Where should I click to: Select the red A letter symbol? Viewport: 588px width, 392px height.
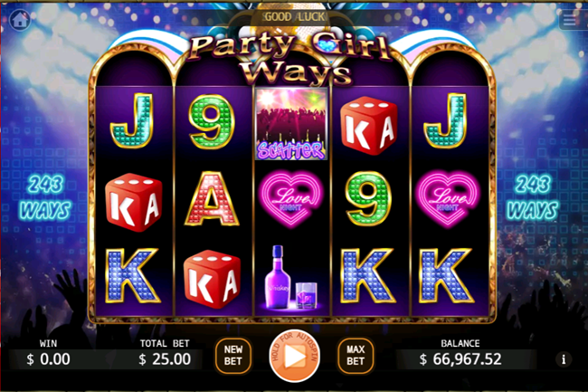tap(212, 199)
